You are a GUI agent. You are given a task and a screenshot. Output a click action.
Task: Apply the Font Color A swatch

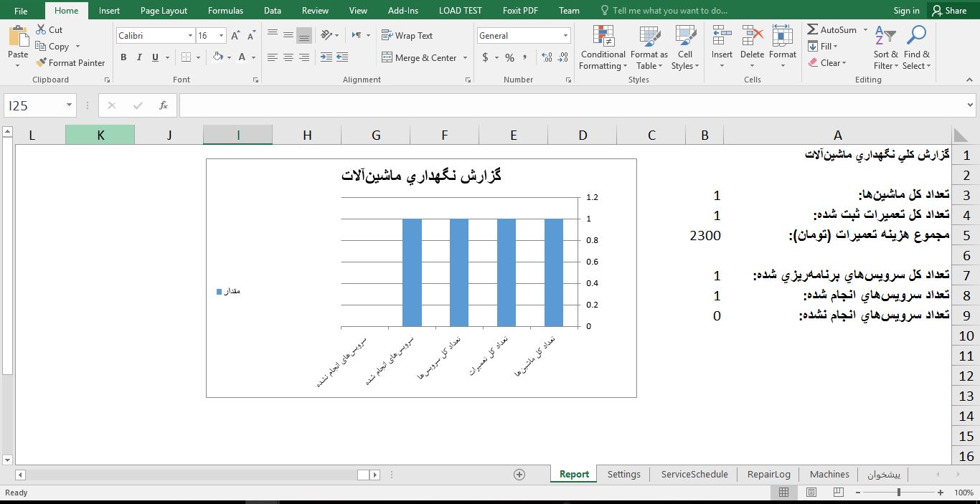tap(242, 57)
